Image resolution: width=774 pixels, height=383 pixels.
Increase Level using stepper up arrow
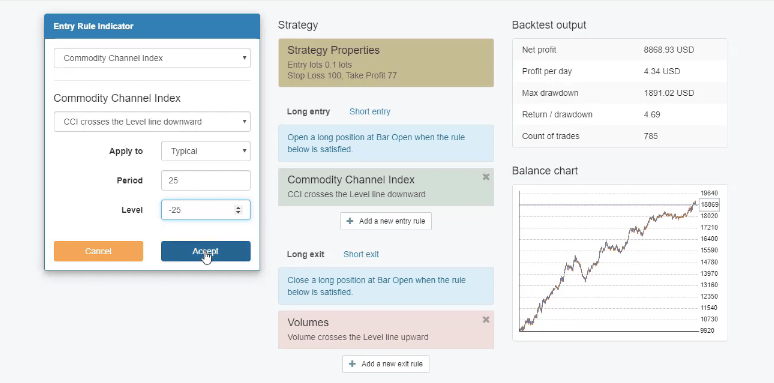tap(238, 207)
